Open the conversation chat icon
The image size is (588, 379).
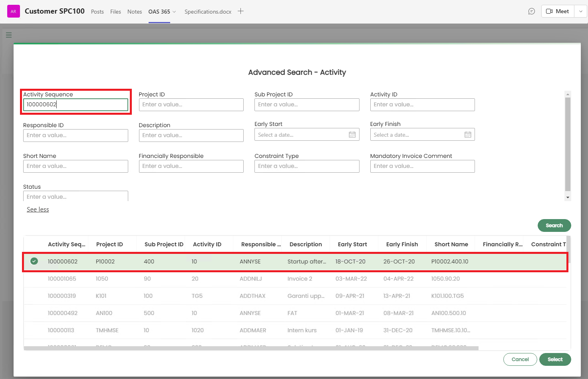(531, 11)
